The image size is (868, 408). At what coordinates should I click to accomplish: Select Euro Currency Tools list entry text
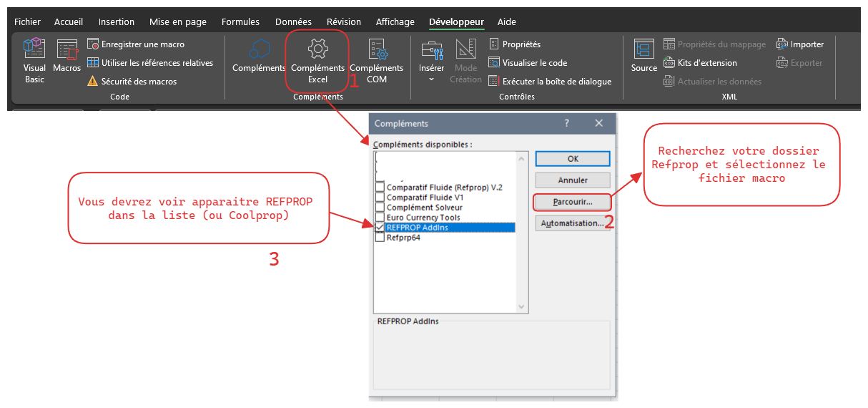(423, 218)
